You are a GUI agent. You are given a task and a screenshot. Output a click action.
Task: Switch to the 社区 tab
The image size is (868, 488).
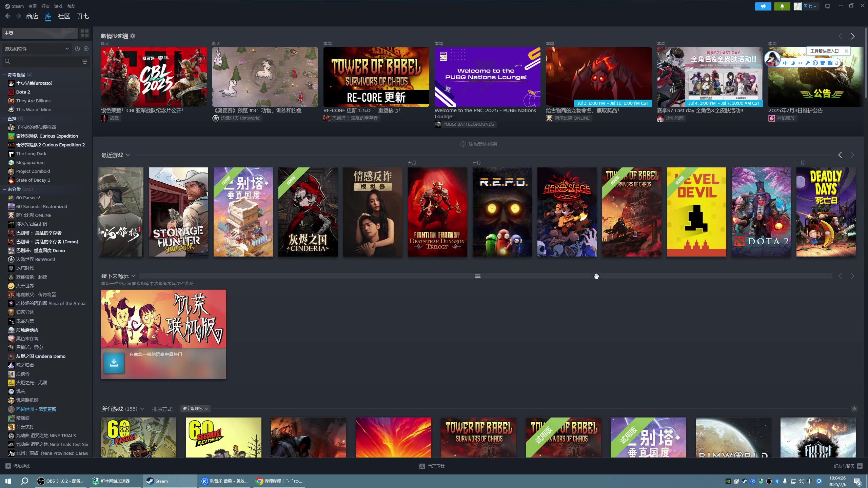tap(64, 16)
